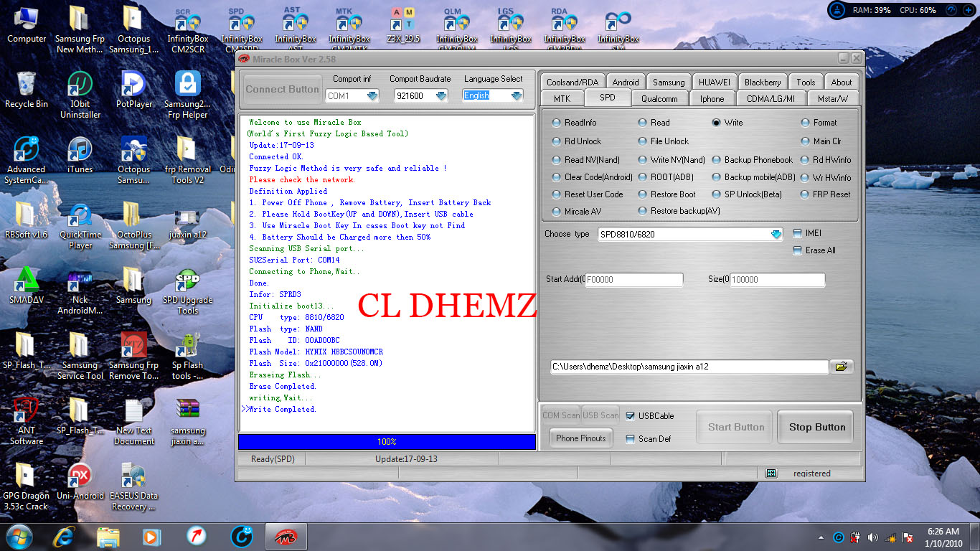
Task: Open the Z3X_29.5 desktop shortcut
Action: point(402,26)
